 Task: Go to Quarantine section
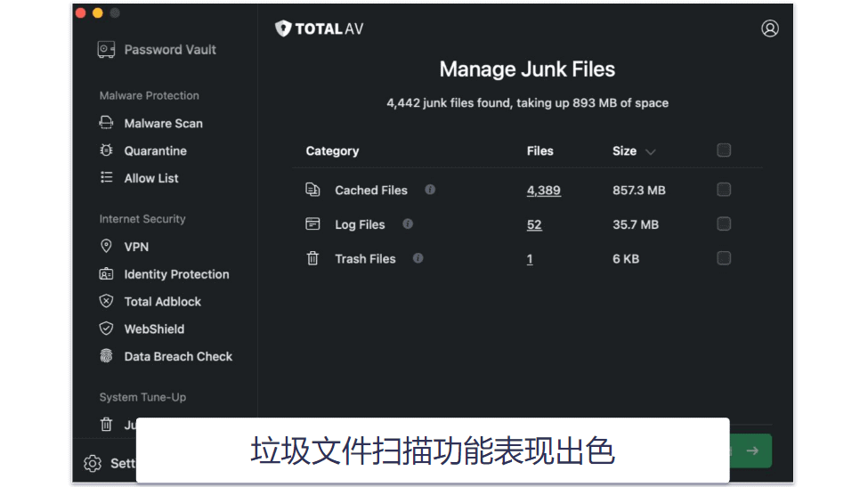(155, 150)
